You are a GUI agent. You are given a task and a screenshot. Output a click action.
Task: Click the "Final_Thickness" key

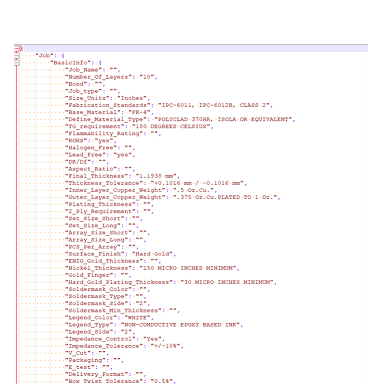tap(96, 176)
